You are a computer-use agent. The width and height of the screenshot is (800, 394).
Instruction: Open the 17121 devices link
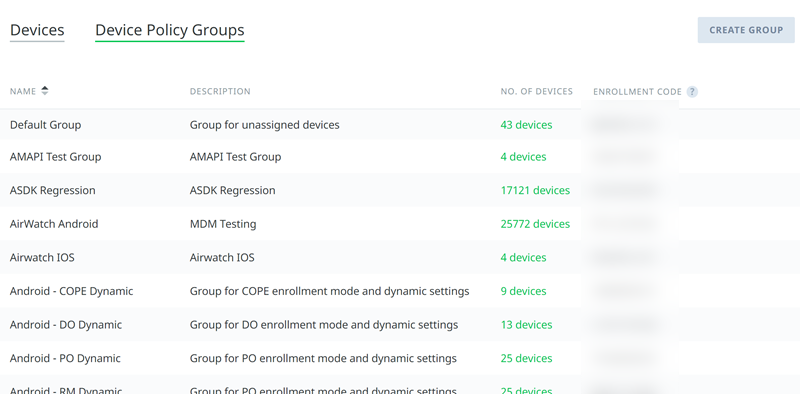click(x=535, y=190)
